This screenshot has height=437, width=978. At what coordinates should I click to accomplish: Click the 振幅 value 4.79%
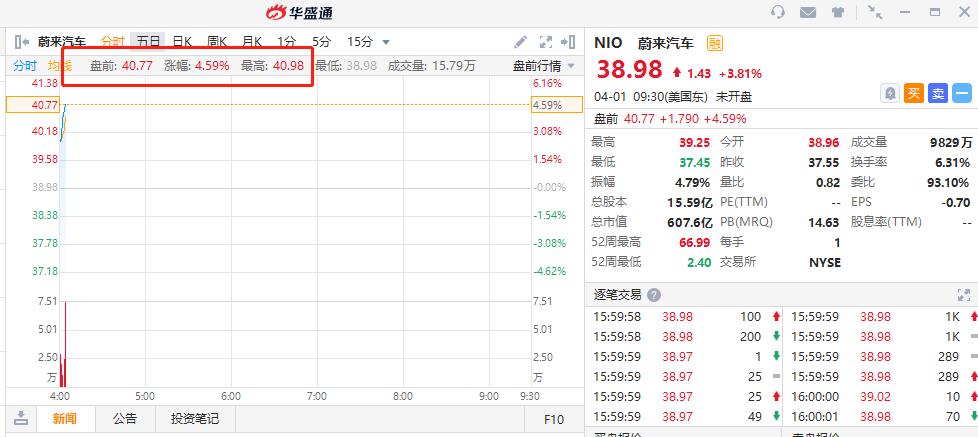tap(692, 182)
